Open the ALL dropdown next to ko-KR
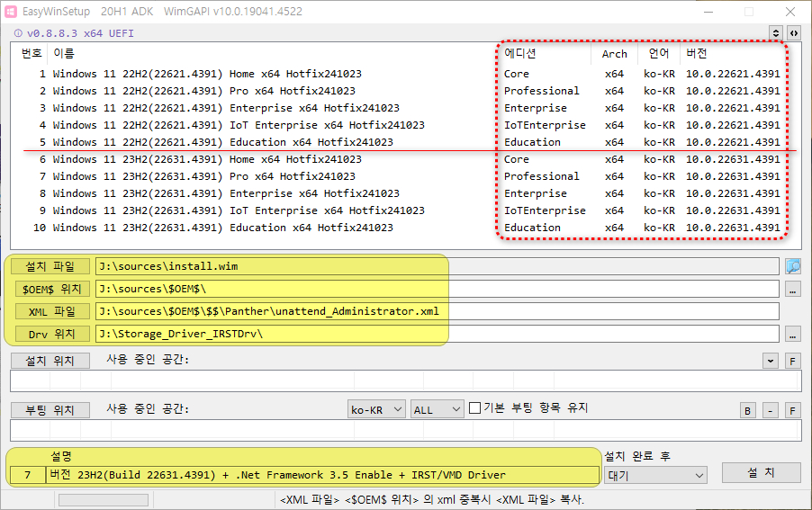 438,409
